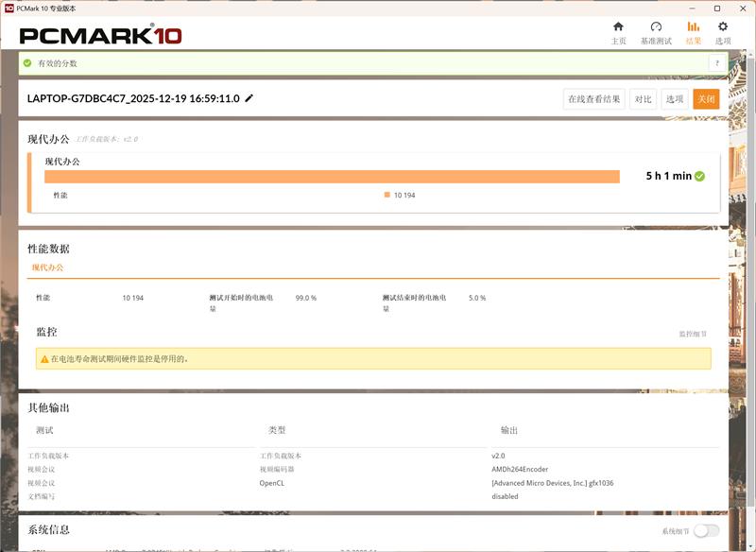Click the 5 h 1 min result text

point(669,176)
